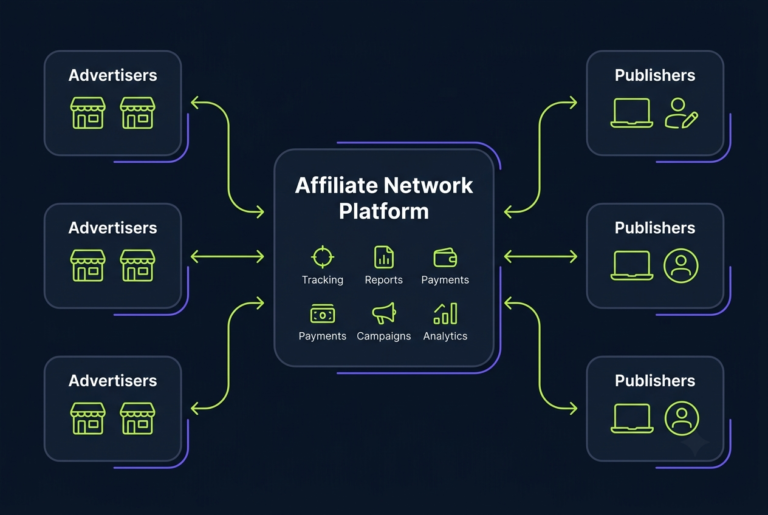768x515 pixels.
Task: Click the 'Payments' label under the banknote icon
Action: point(322,336)
